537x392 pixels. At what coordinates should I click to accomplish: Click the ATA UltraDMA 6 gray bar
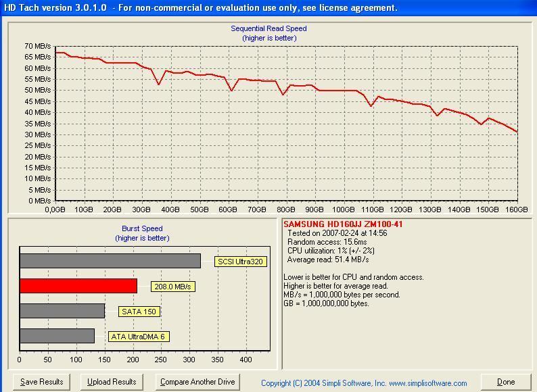[57, 336]
